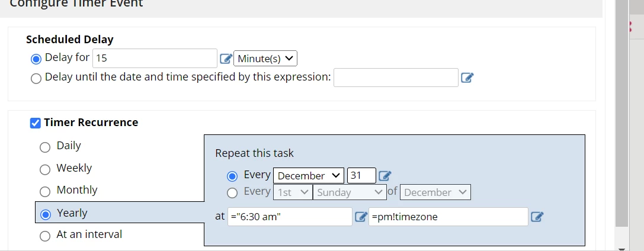This screenshot has width=644, height=251.
Task: Open expression editor for "6:30 am" time field
Action: tap(361, 217)
